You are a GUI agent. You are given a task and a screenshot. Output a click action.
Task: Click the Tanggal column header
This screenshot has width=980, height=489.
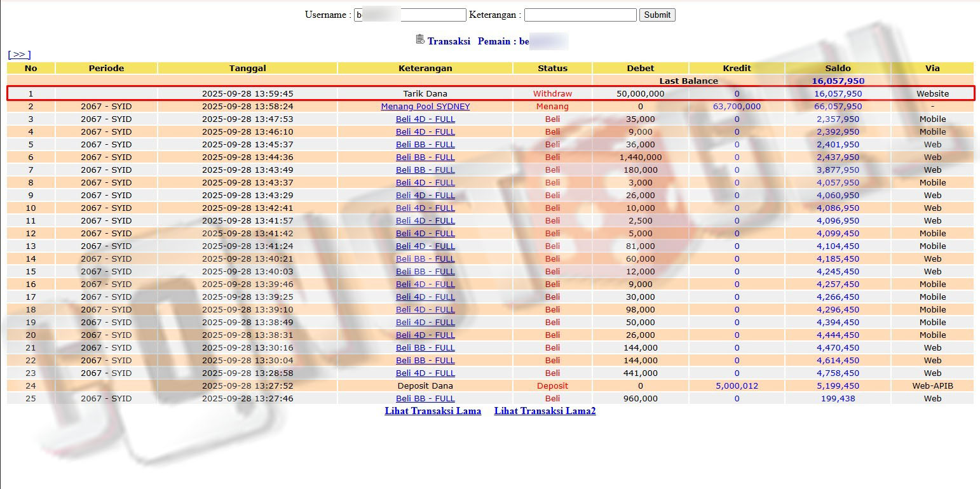pos(247,68)
